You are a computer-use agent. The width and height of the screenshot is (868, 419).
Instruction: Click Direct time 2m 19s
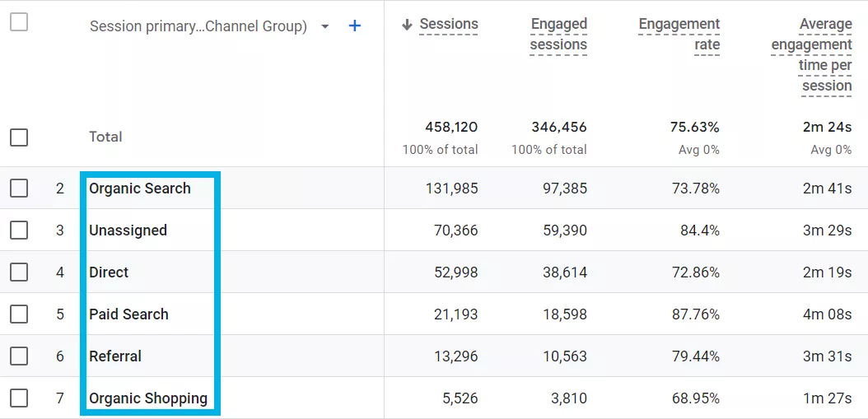click(827, 272)
